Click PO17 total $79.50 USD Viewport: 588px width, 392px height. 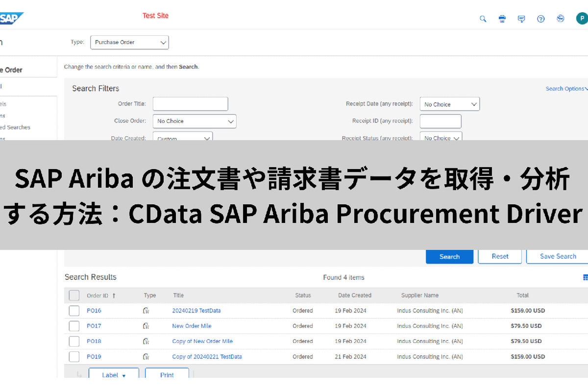tap(526, 326)
